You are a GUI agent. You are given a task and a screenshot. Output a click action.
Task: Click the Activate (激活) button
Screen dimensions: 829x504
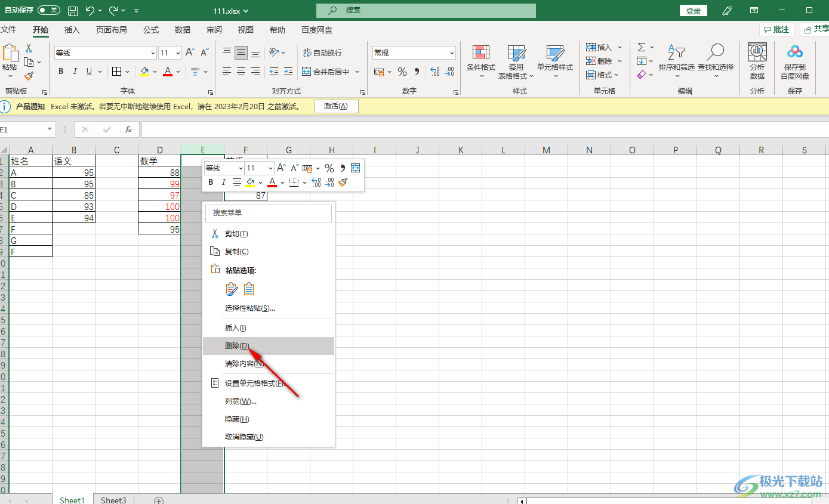click(x=336, y=106)
